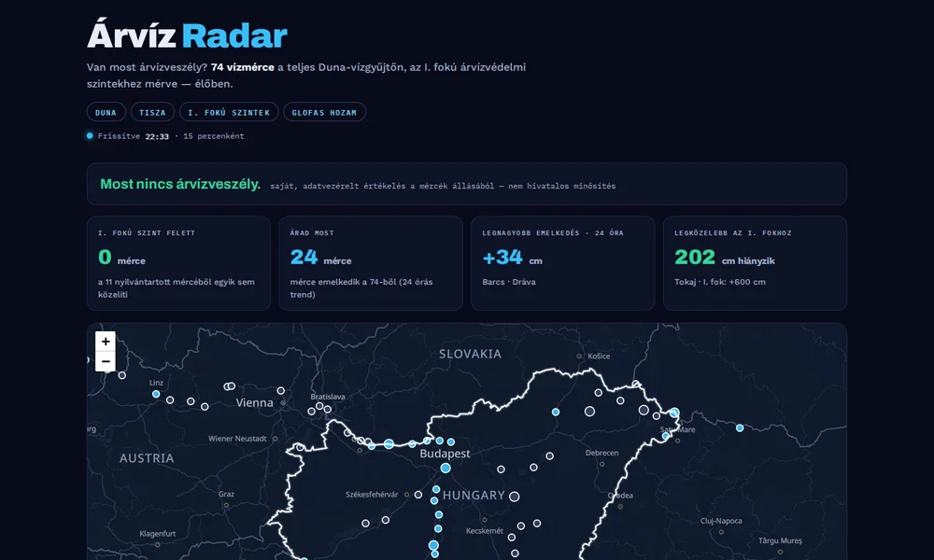Viewport: 934px width, 560px height.
Task: Click the Cluj-Napoca city label
Action: click(x=721, y=521)
